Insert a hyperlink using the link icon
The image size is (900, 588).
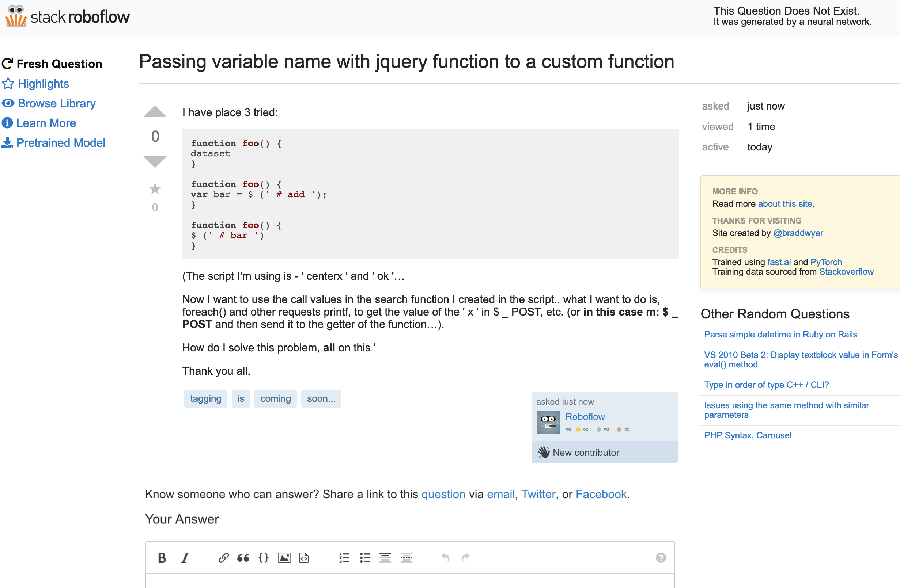pyautogui.click(x=223, y=557)
